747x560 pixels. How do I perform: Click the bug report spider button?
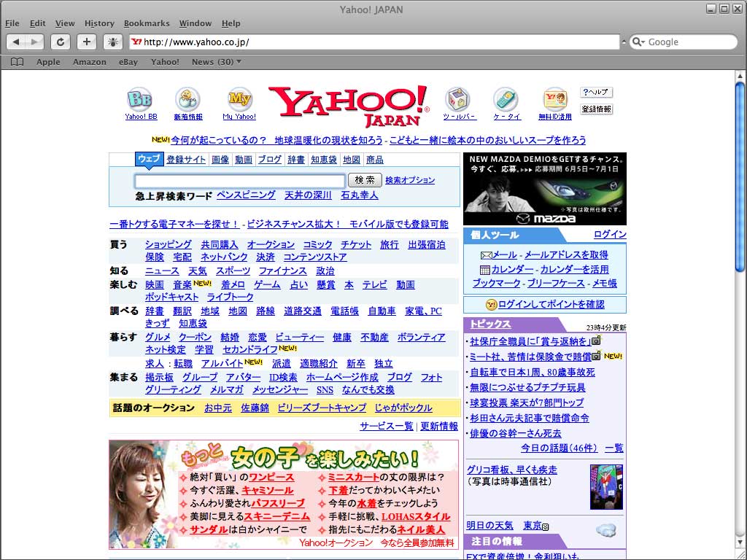[113, 42]
